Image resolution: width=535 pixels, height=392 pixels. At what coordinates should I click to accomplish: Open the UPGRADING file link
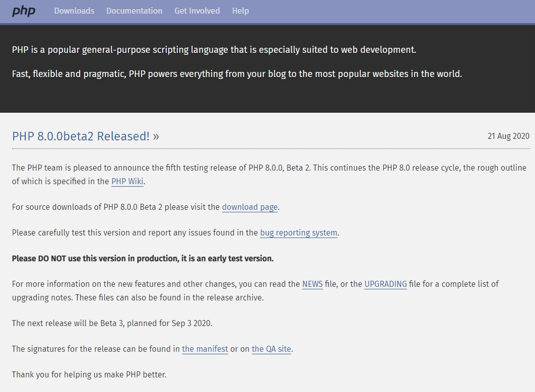[385, 284]
